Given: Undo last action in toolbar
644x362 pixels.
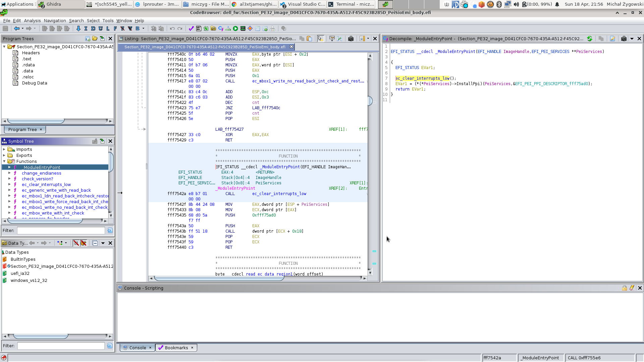Looking at the screenshot, I should [172, 28].
